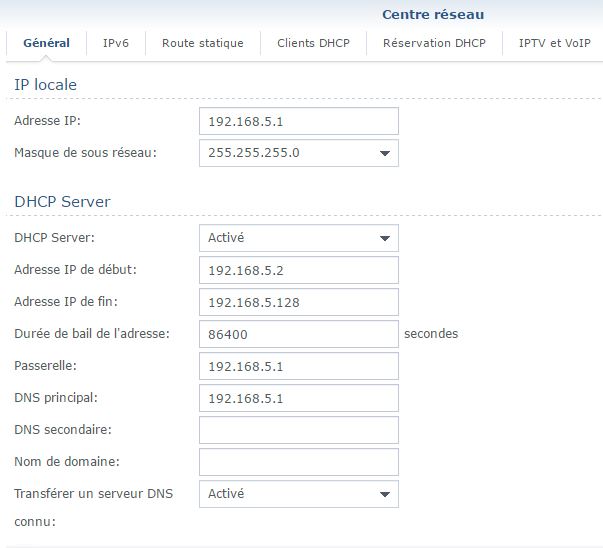Open the IPv6 tab
This screenshot has width=603, height=548.
pyautogui.click(x=116, y=43)
